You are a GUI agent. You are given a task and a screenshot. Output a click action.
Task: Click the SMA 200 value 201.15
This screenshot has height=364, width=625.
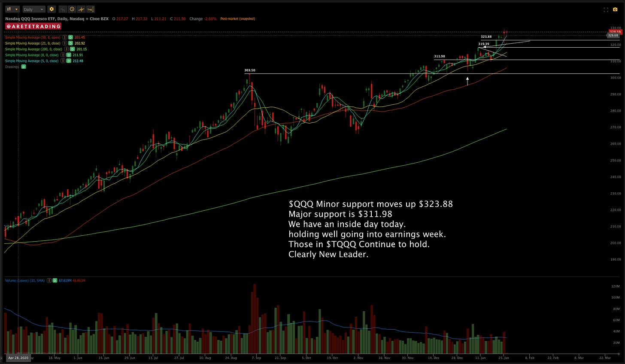[x=82, y=49]
